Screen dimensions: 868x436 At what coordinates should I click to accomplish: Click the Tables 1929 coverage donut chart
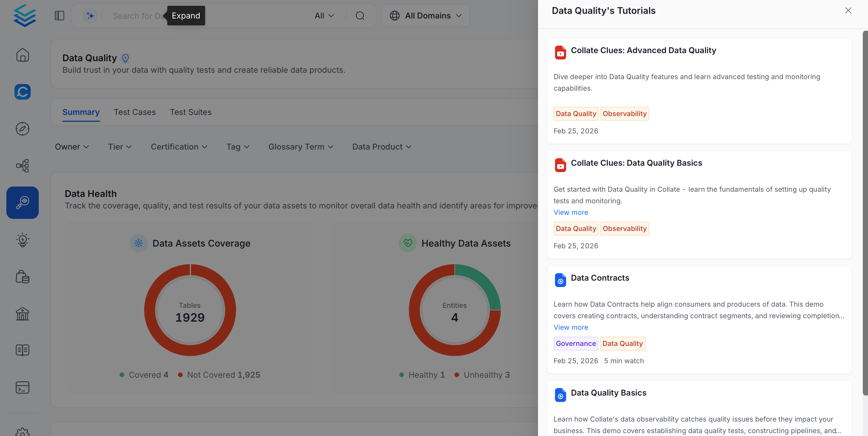[190, 310]
